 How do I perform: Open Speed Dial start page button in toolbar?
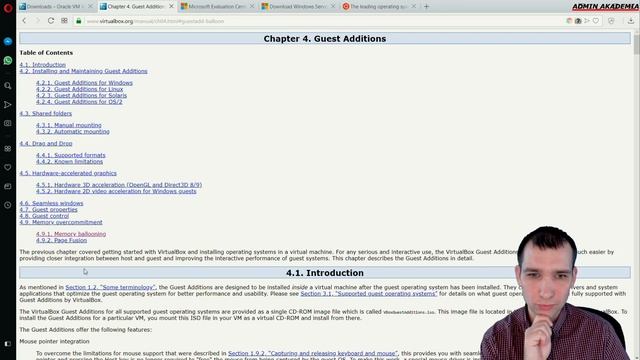coord(64,21)
